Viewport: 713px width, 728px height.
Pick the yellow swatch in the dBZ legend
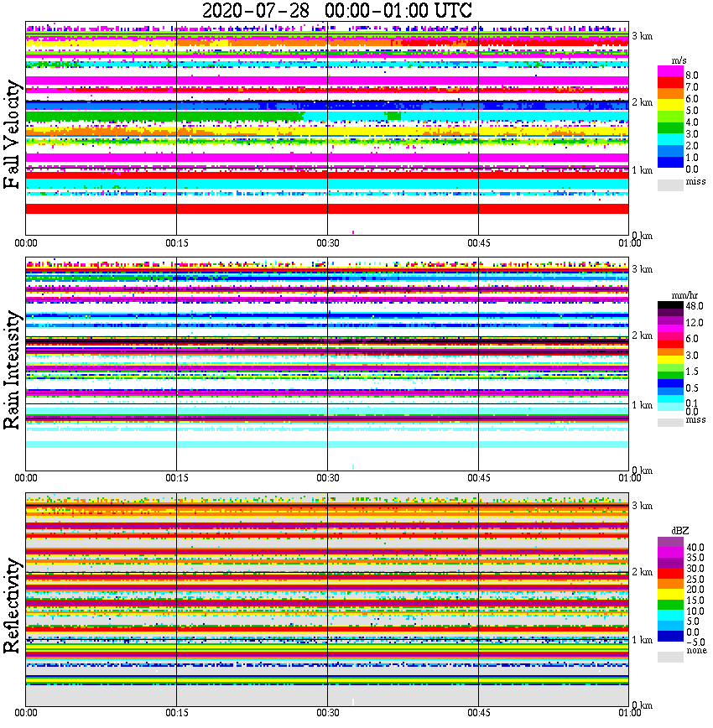tap(670, 595)
